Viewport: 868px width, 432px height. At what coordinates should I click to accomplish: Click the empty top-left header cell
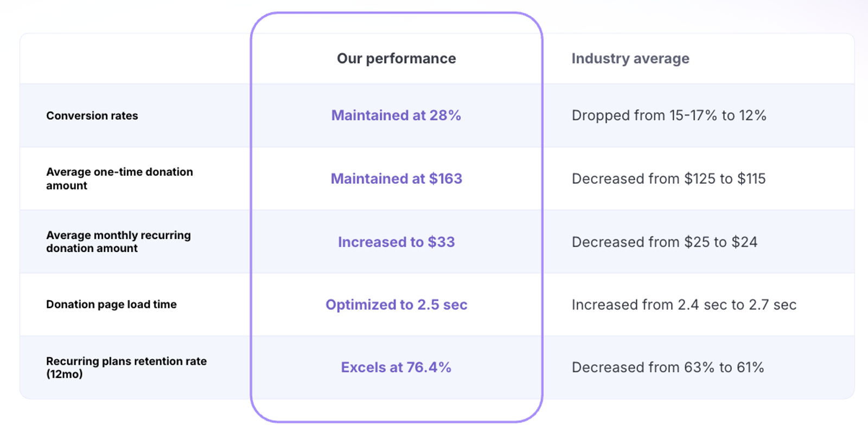click(x=136, y=59)
